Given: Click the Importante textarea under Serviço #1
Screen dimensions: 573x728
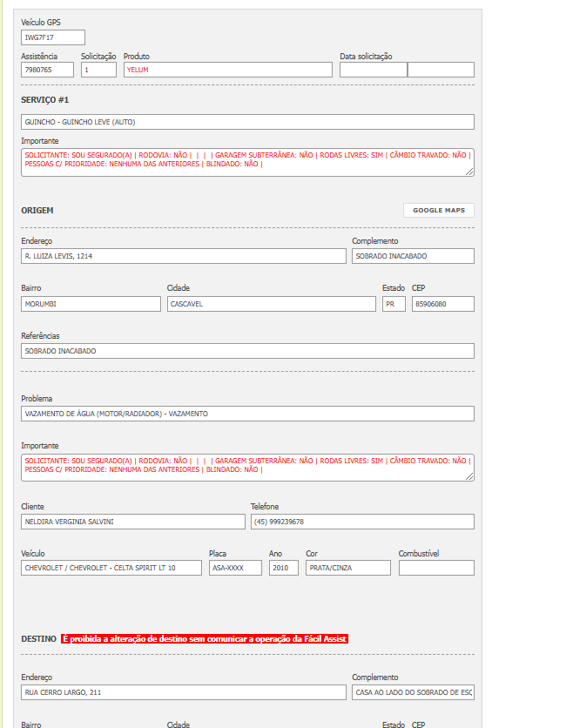Looking at the screenshot, I should pyautogui.click(x=247, y=163).
